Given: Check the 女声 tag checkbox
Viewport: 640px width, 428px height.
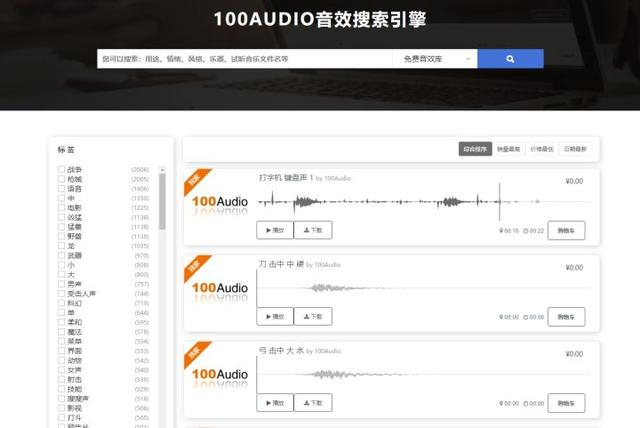Looking at the screenshot, I should pyautogui.click(x=61, y=370).
